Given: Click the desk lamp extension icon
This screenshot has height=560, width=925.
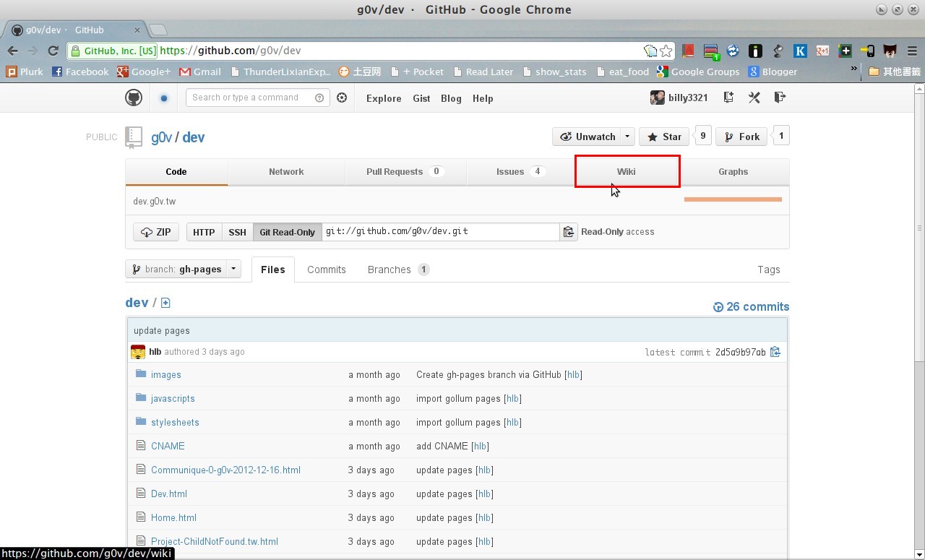Looking at the screenshot, I should coord(778,51).
